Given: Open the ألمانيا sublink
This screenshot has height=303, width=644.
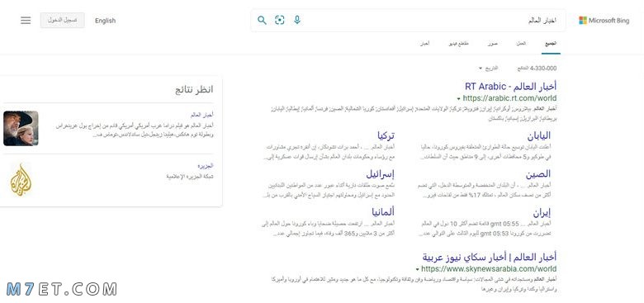Looking at the screenshot, I should tap(383, 212).
